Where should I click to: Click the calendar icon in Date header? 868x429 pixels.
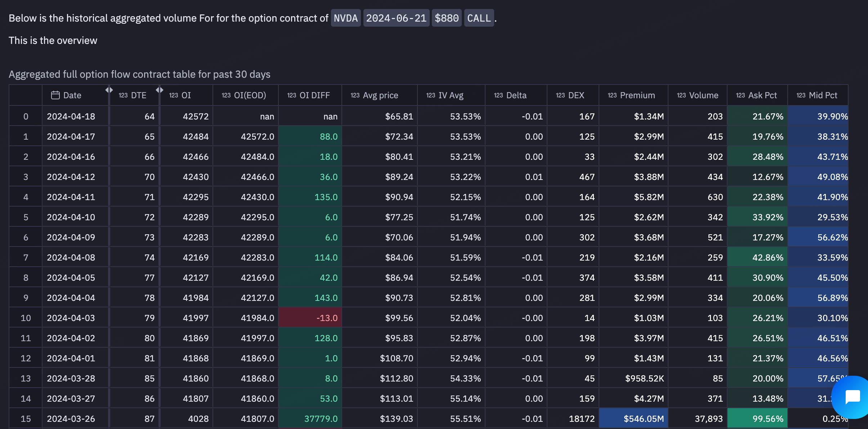coord(55,95)
